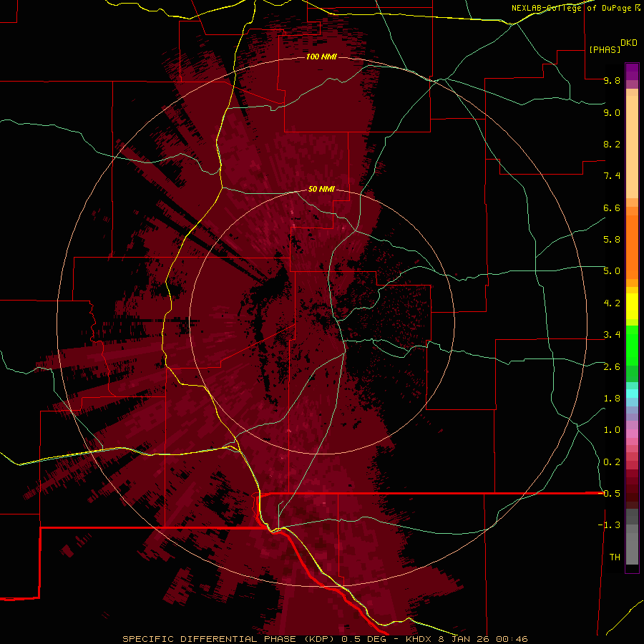The image size is (644, 644).
Task: Click the [PHAS] legend heading
Action: 605,50
